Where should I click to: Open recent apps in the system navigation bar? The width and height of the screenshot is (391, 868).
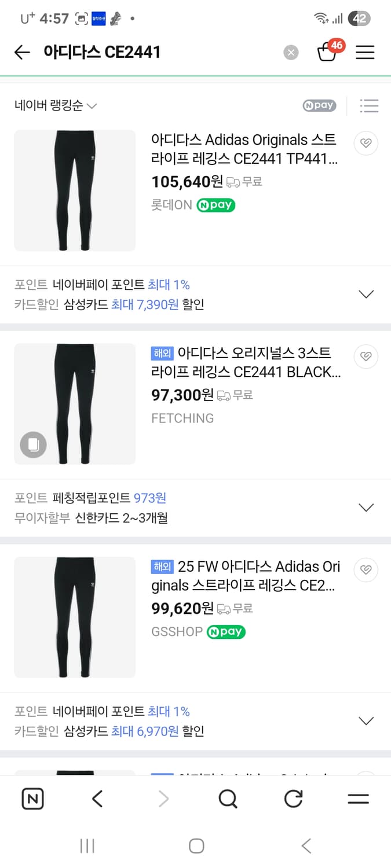(x=87, y=845)
